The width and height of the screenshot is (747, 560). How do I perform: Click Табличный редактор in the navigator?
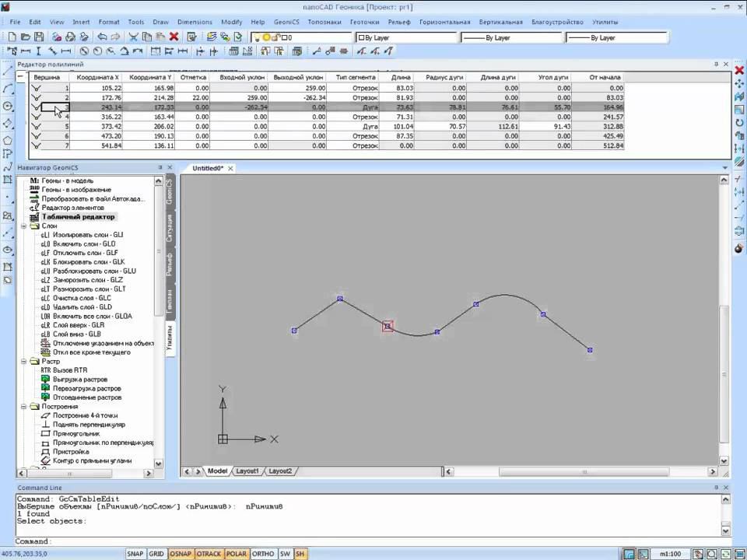78,217
